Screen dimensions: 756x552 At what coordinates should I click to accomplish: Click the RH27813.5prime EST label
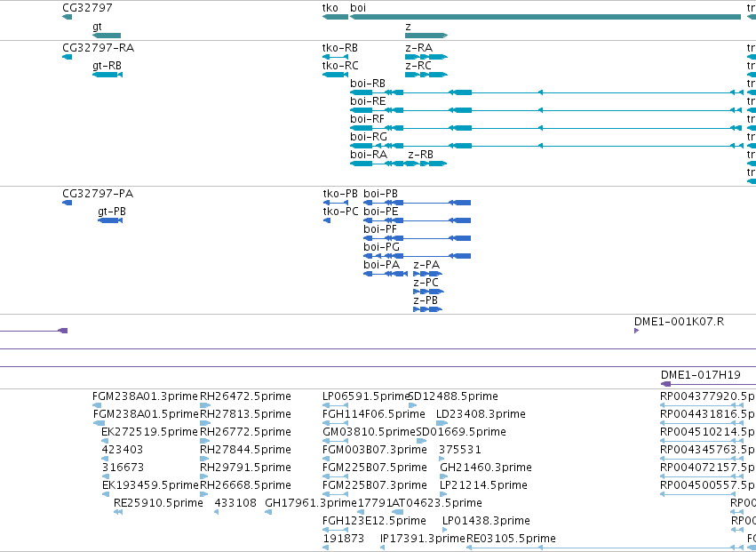click(x=245, y=414)
